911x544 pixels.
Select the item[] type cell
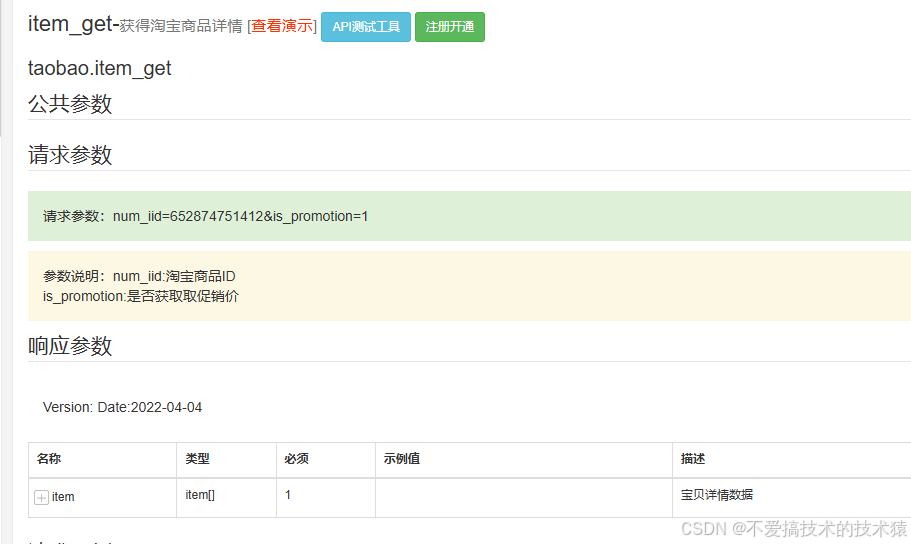point(227,498)
